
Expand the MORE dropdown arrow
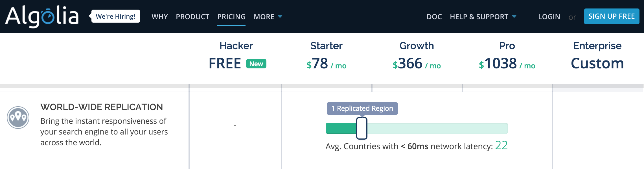point(280,17)
